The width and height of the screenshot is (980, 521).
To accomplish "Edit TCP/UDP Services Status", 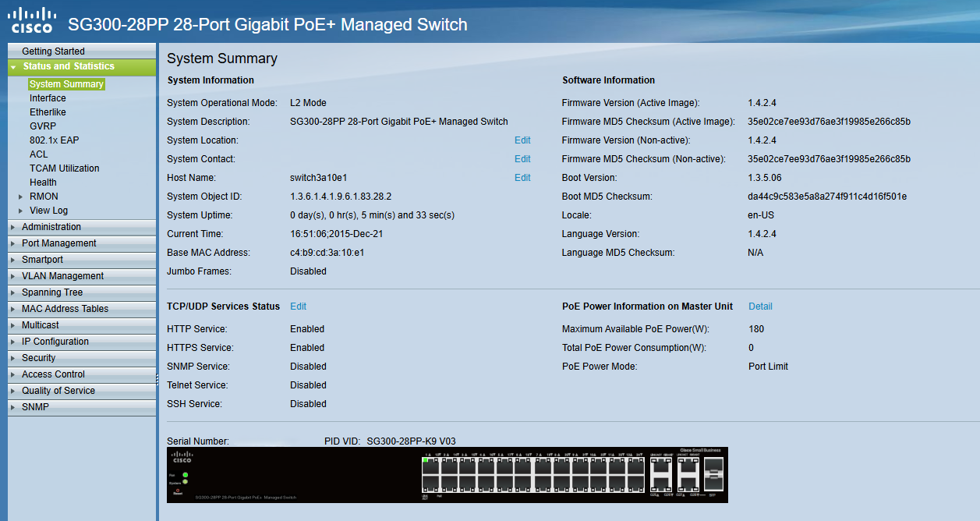I will pyautogui.click(x=299, y=307).
